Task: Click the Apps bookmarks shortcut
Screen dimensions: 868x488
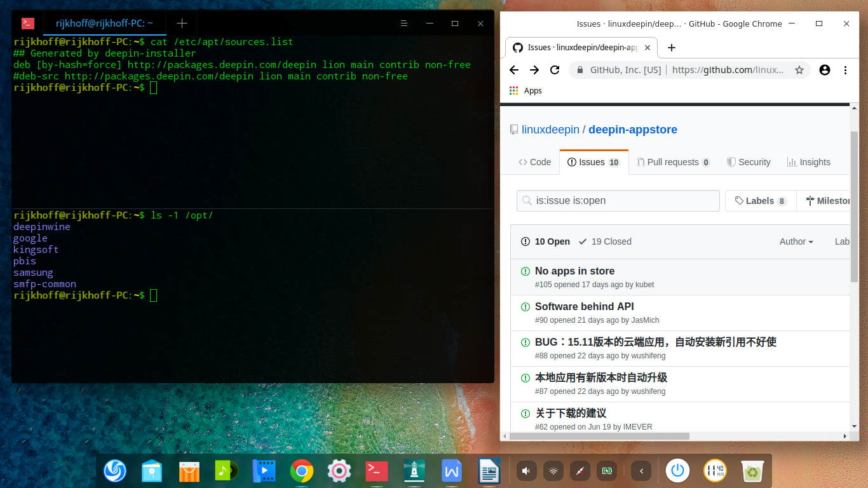Action: coord(526,91)
